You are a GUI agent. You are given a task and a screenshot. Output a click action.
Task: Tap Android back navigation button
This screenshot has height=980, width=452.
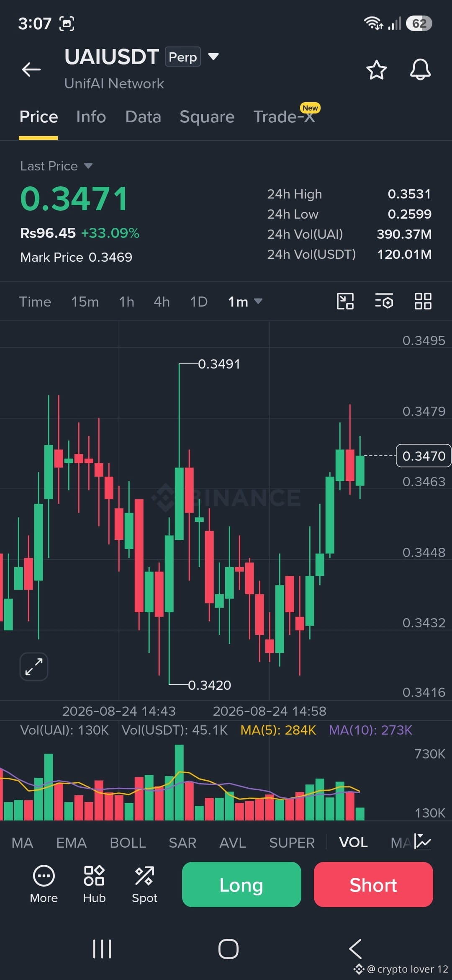tap(355, 949)
